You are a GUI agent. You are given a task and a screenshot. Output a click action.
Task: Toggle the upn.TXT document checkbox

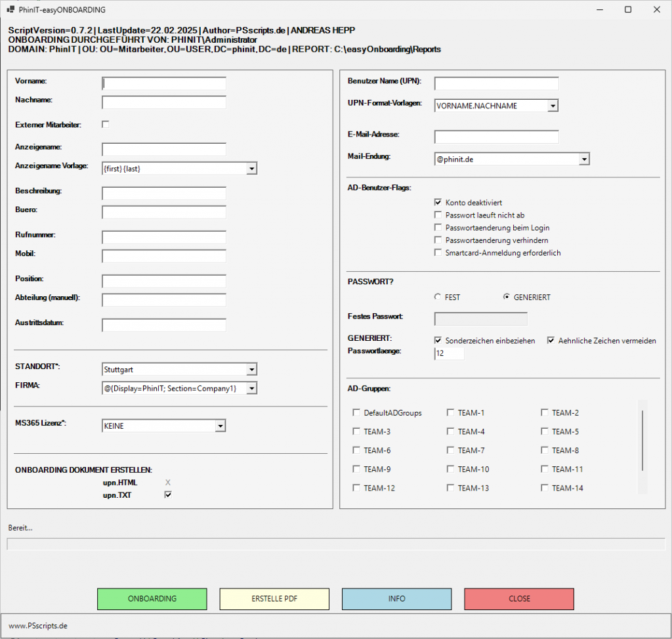tap(168, 495)
